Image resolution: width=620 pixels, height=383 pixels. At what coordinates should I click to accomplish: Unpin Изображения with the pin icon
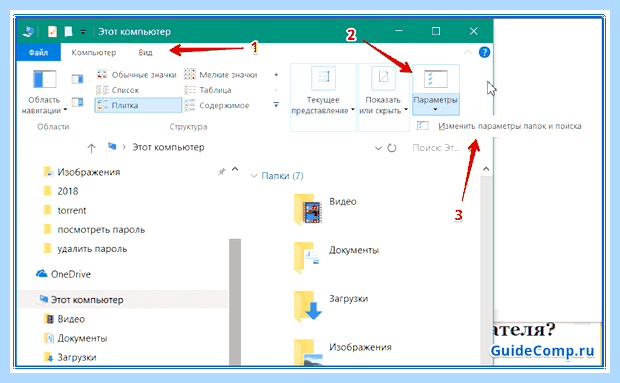(x=222, y=172)
